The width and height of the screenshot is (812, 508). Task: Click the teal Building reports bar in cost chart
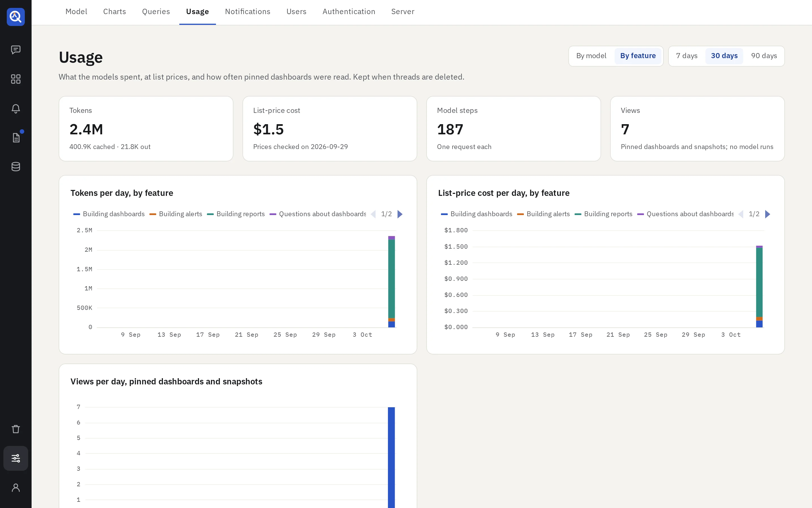759,282
